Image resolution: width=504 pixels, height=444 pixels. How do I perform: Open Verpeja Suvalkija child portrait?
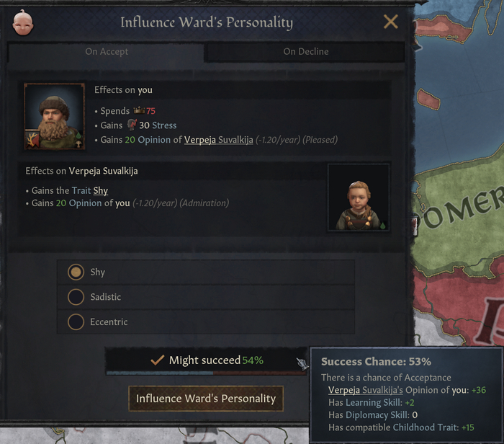pos(359,197)
